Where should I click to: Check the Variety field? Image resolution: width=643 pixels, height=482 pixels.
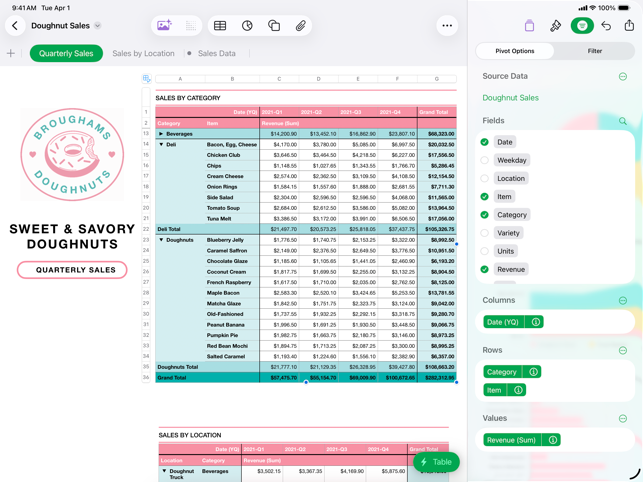pyautogui.click(x=484, y=233)
